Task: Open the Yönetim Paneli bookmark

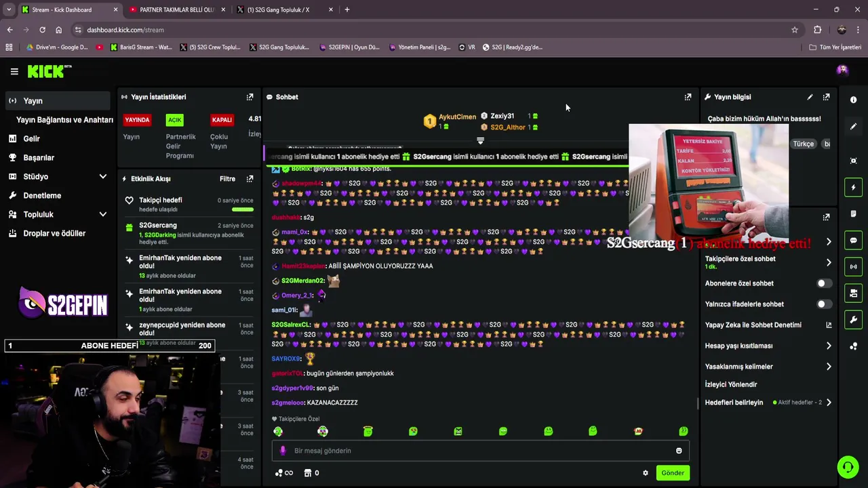Action: (x=420, y=47)
